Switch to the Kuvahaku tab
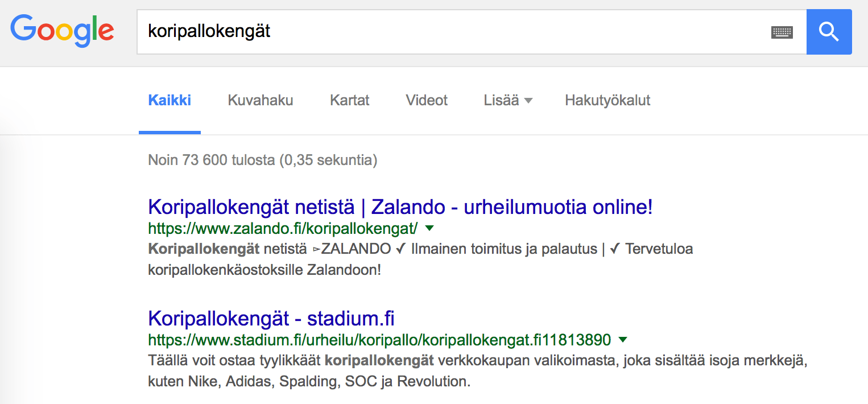Image resolution: width=868 pixels, height=404 pixels. (x=261, y=101)
